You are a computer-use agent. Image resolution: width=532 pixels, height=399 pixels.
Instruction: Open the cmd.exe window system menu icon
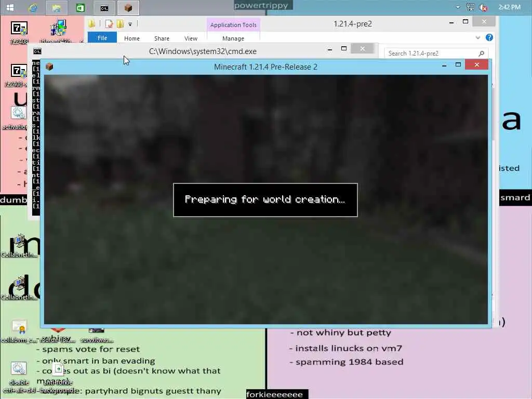(37, 51)
